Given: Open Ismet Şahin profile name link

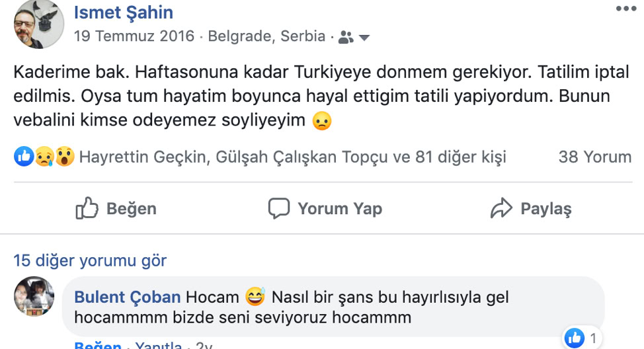Looking at the screenshot, I should click(124, 13).
